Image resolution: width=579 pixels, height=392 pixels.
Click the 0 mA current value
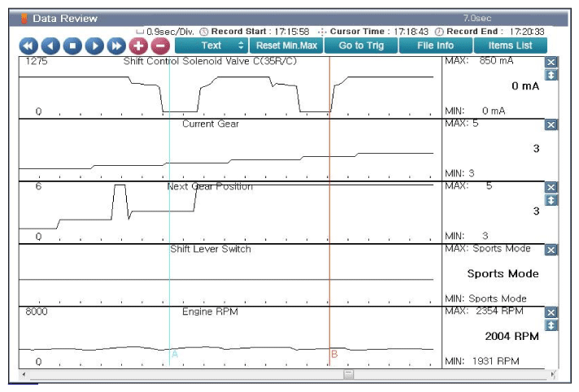pos(525,86)
